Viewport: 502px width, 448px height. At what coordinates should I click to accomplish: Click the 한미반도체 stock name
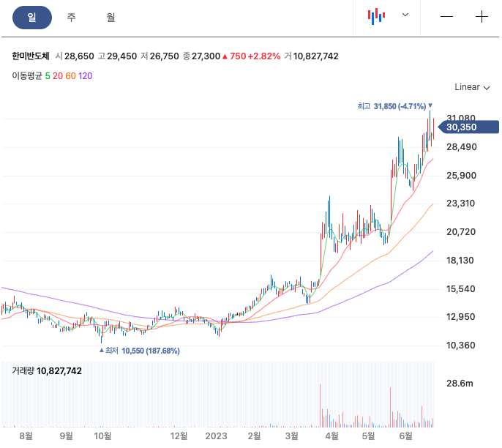31,56
